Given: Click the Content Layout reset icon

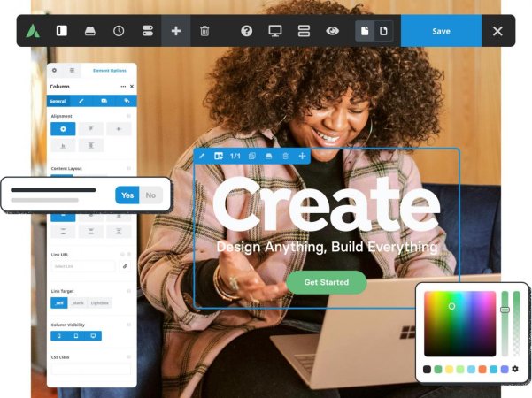Looking at the screenshot, I should tap(128, 168).
